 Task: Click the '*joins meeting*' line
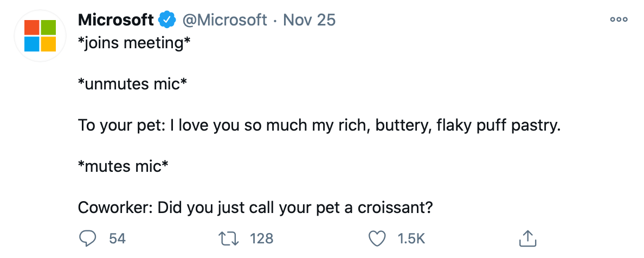(x=134, y=43)
